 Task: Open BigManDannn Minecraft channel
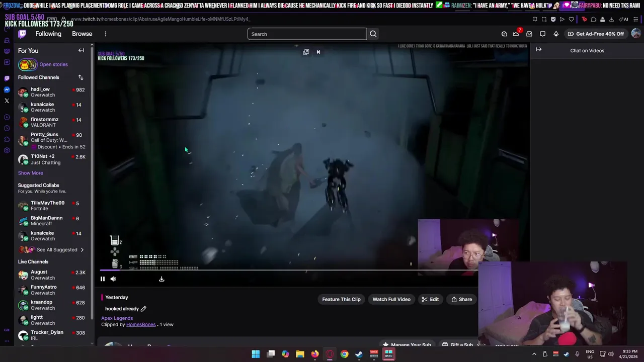tap(51, 221)
